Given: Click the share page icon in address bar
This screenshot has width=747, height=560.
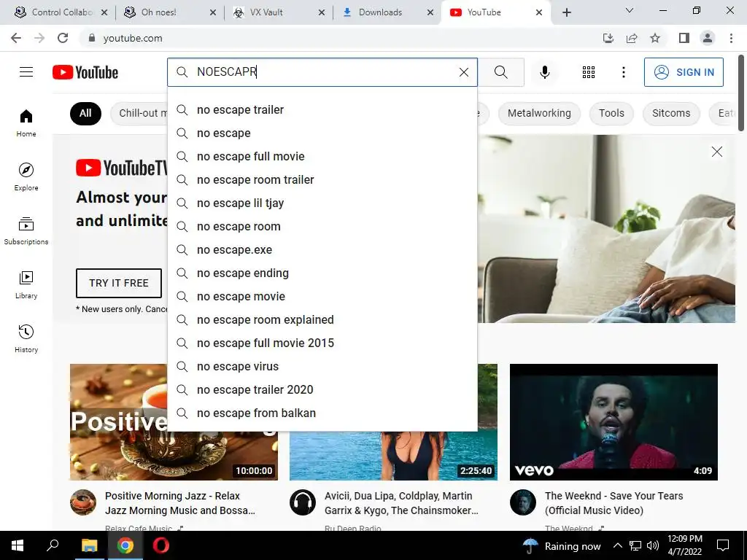Looking at the screenshot, I should click(632, 38).
